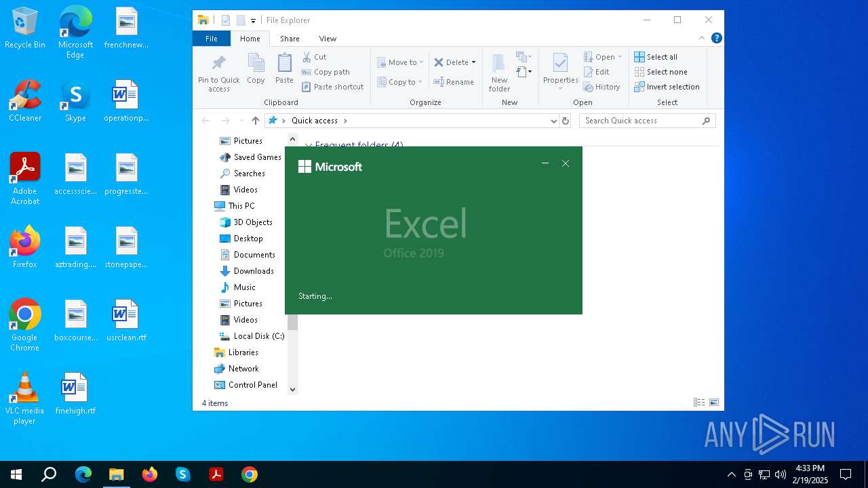Open File Explorer Help icon
Screen dimensions: 868x488
pos(716,38)
